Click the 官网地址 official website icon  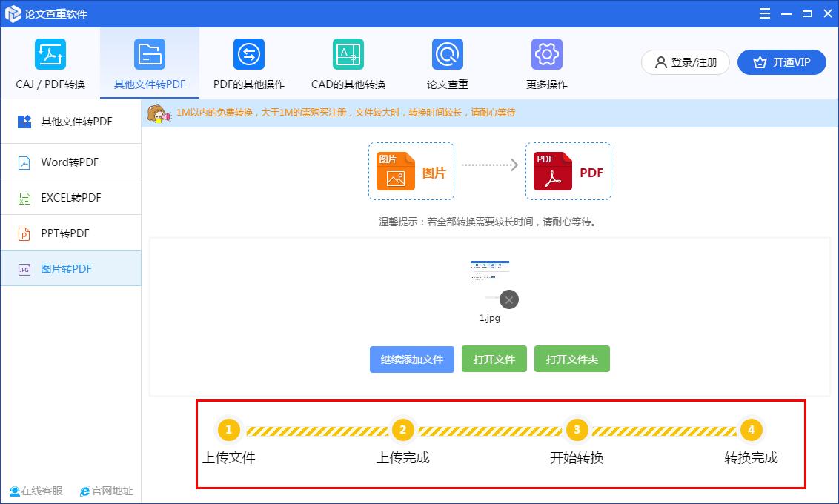pos(105,491)
